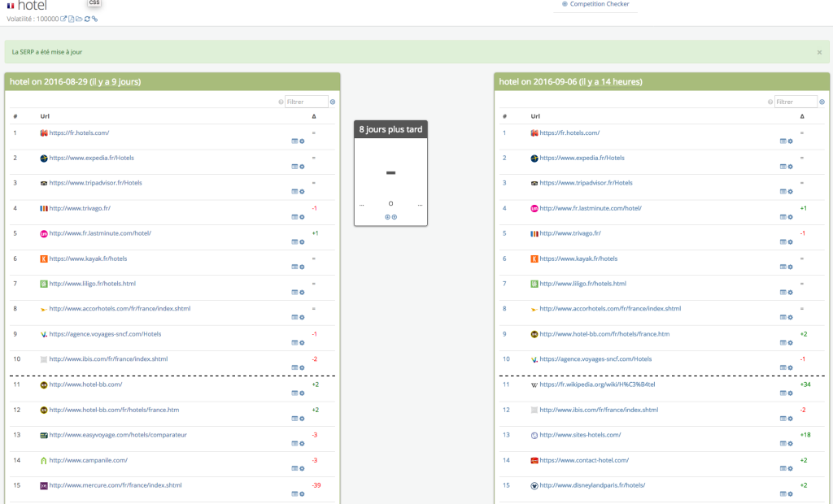The image size is (833, 504).
Task: Click the '-39' delta value for mercure.com
Action: click(x=316, y=485)
